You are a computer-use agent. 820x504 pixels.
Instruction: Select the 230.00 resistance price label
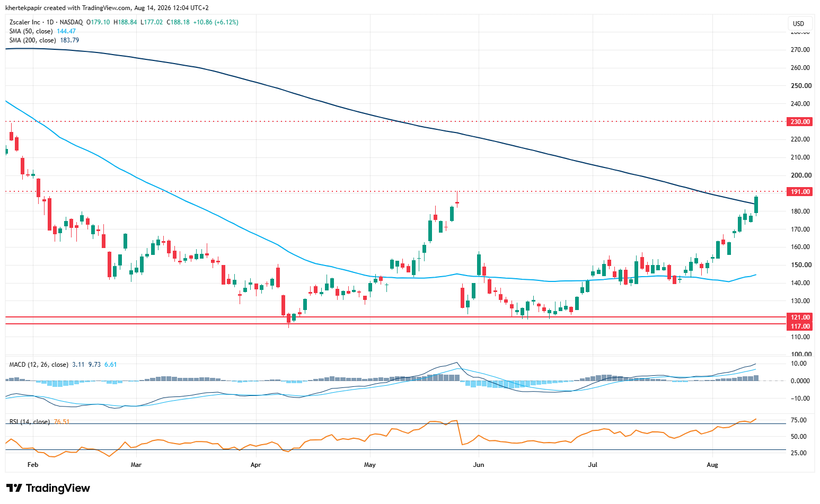(800, 122)
